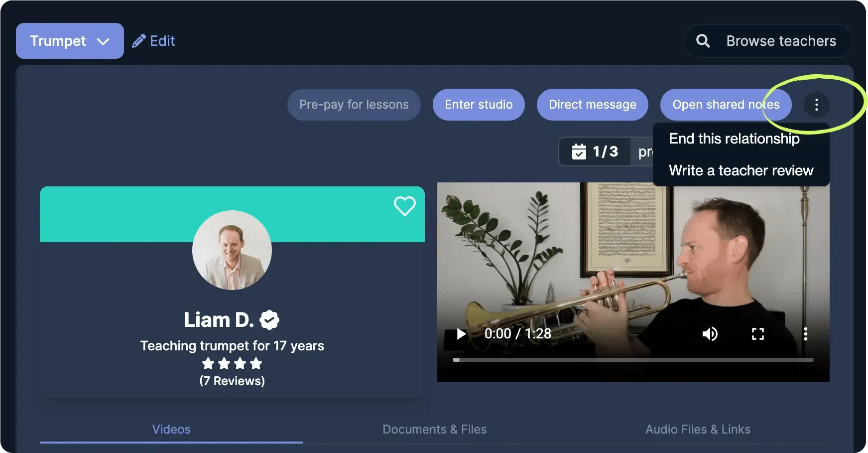Select the Videos tab

point(171,429)
